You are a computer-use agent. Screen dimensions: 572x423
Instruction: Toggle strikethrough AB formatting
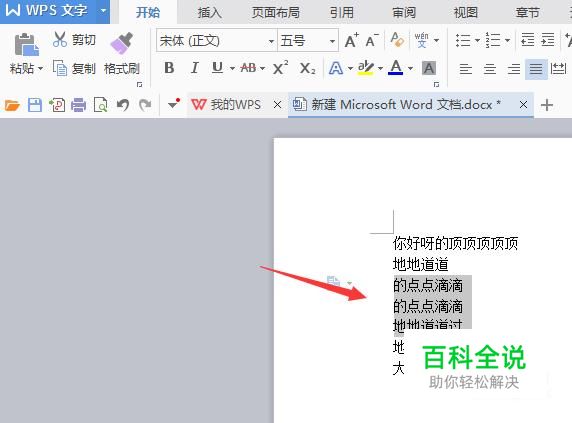pos(248,68)
